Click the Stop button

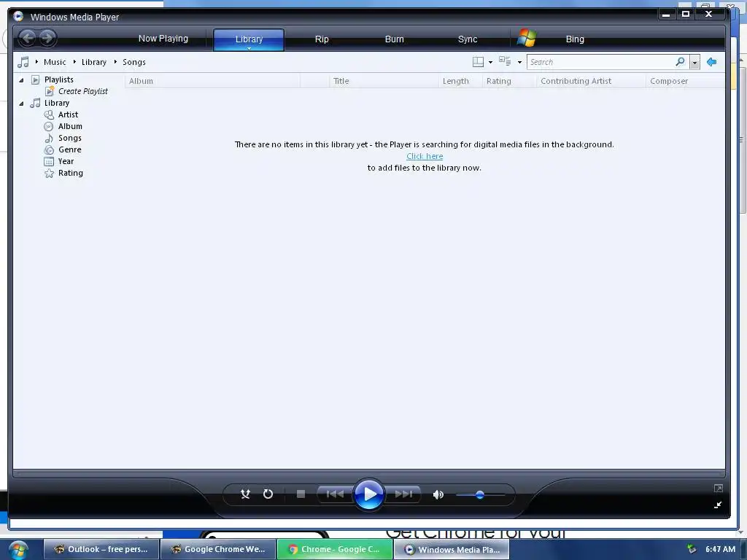301,494
